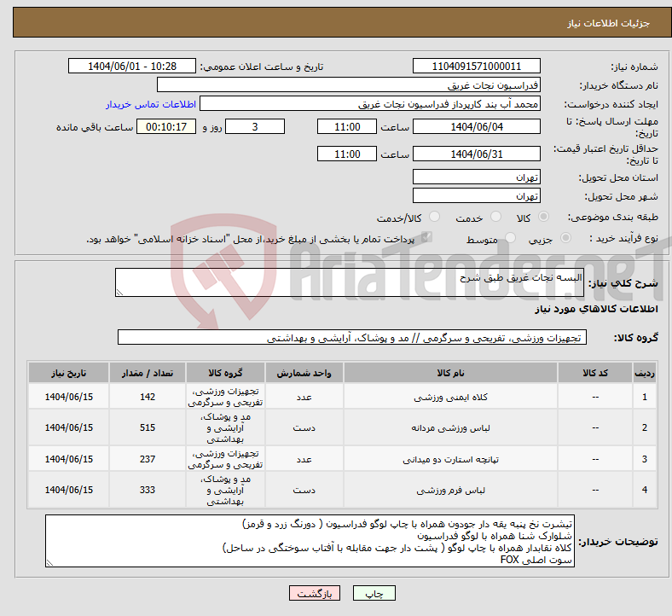The width and height of the screenshot is (672, 616).
Task: Click quantity cell 237
Action: pyautogui.click(x=148, y=459)
